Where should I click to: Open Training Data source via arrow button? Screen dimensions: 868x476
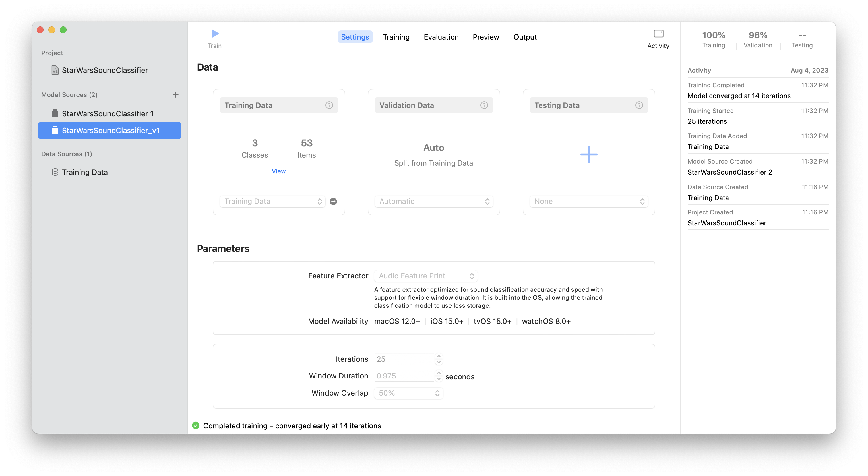(x=333, y=201)
